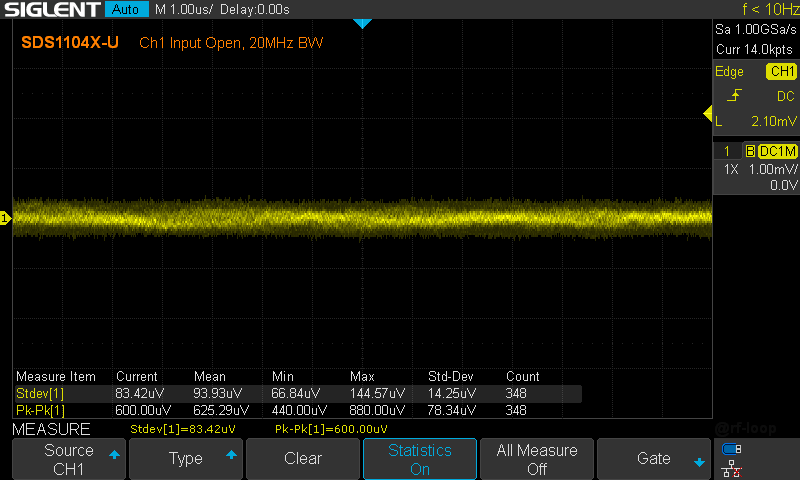
Task: Select the blue trigger position marker
Action: click(362, 23)
